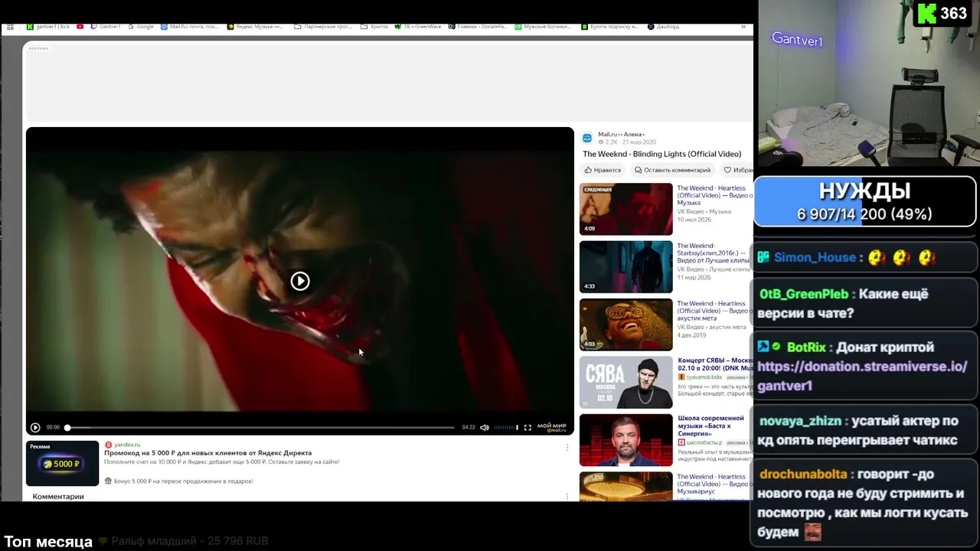This screenshot has width=980, height=551.
Task: Expand the bookmarks bar overflow chevron
Action: [743, 27]
